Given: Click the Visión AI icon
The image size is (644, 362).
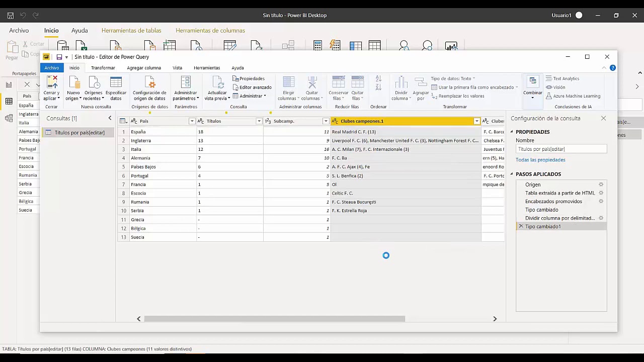Looking at the screenshot, I should 549,87.
